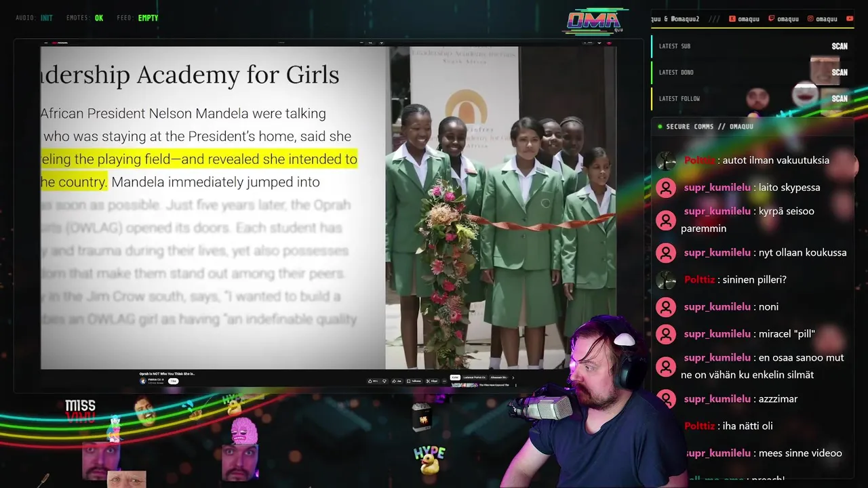868x488 pixels.
Task: Click avatar next to the 'noni' message
Action: (x=666, y=307)
